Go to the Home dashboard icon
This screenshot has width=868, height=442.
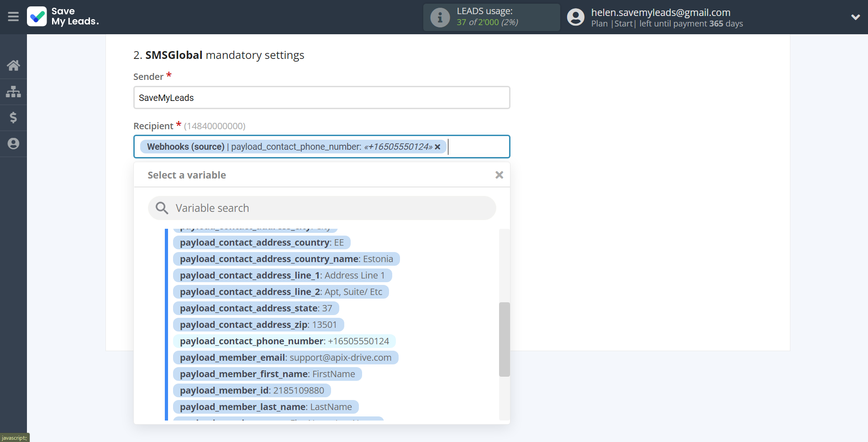point(13,65)
